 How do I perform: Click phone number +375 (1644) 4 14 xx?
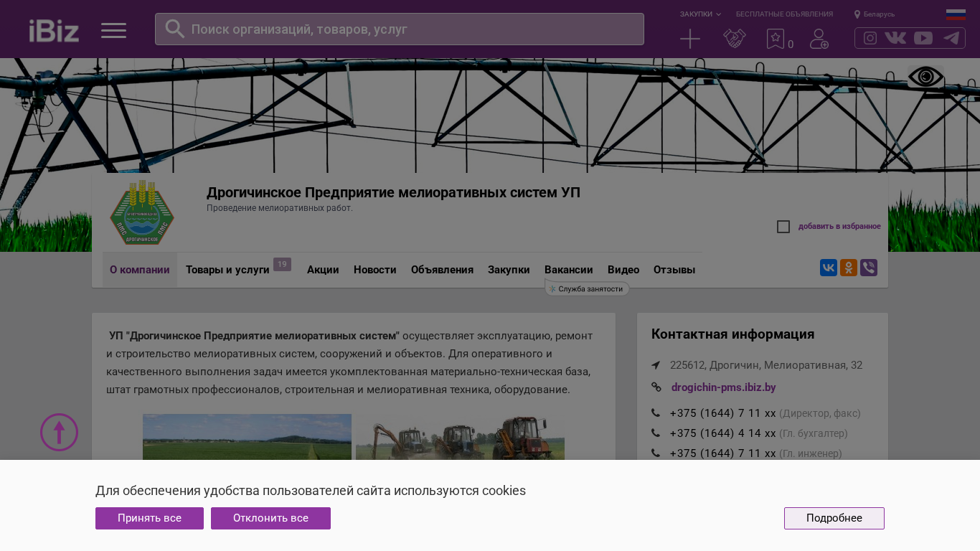(723, 433)
